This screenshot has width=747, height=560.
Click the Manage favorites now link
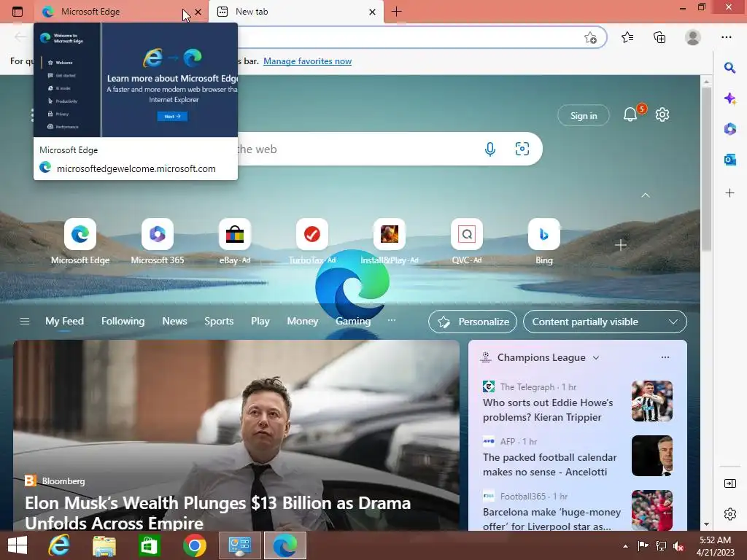307,61
